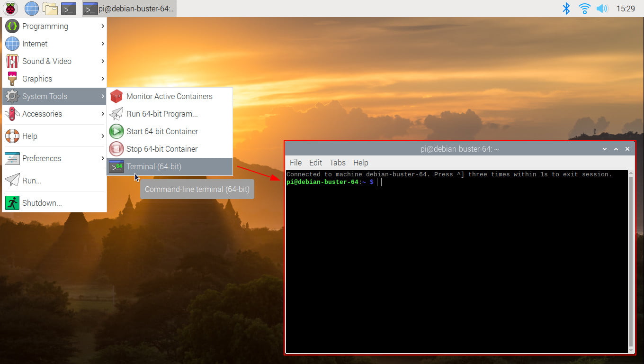The image size is (644, 364).
Task: Click the volume speaker icon
Action: click(x=602, y=8)
